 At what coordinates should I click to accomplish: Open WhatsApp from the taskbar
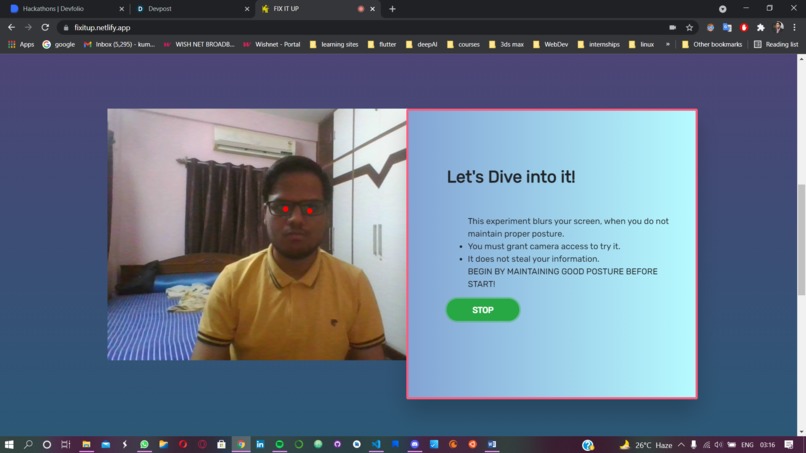click(144, 444)
